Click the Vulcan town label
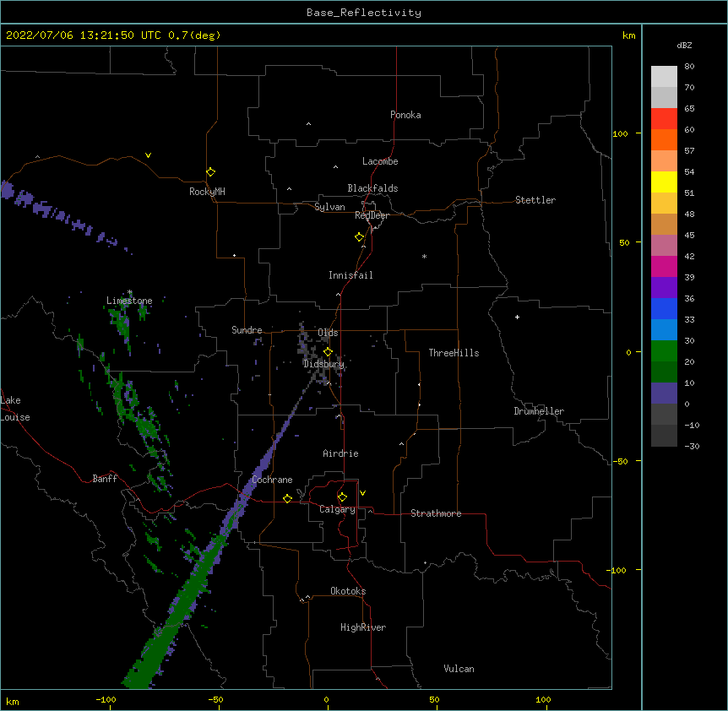Screen dimensions: 728x711 459,669
